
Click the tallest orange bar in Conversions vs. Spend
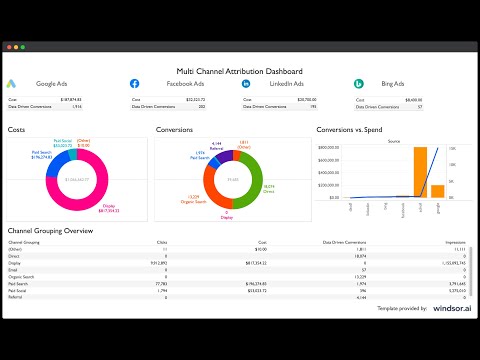420,172
